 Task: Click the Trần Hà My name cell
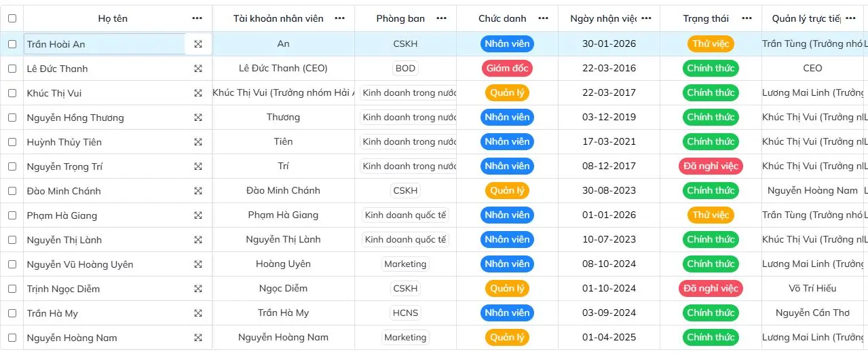click(52, 313)
